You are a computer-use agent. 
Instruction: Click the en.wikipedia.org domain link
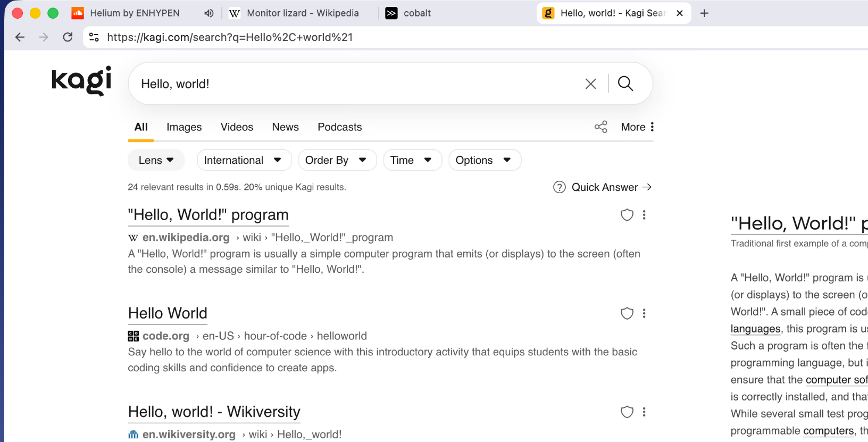186,238
